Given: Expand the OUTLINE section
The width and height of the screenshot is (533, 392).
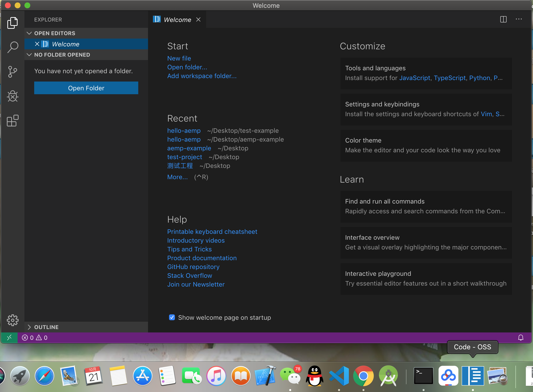Looking at the screenshot, I should (30, 327).
